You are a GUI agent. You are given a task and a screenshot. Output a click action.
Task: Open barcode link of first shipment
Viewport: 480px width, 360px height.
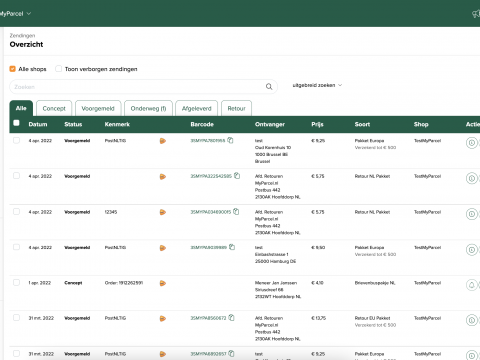[x=208, y=141]
